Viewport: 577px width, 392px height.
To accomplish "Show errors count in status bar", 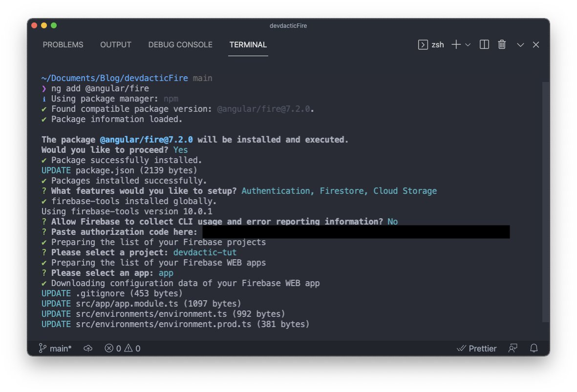I will (112, 348).
